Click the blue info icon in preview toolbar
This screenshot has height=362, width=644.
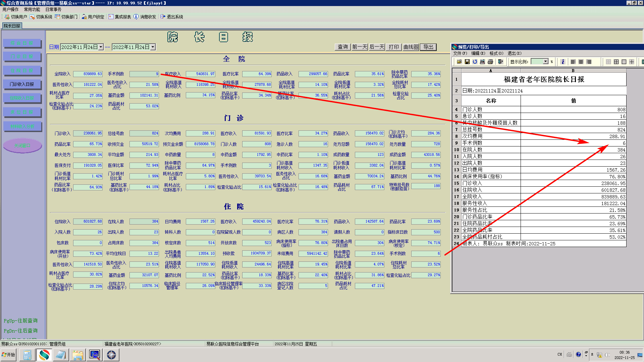563,62
